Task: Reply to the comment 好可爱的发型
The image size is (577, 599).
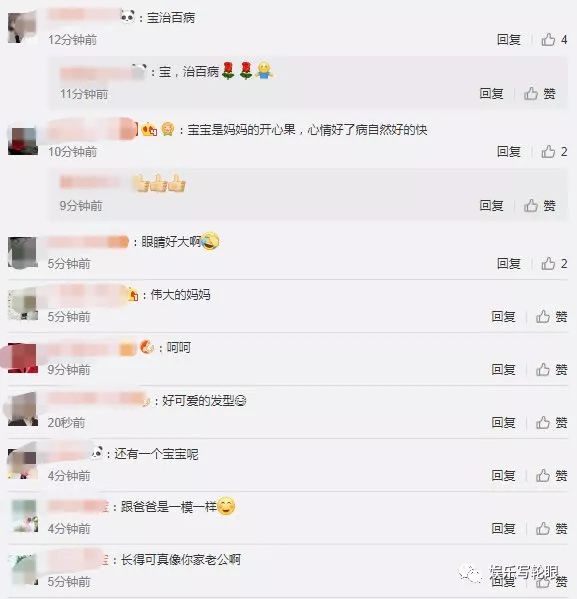Action: pyautogui.click(x=503, y=423)
